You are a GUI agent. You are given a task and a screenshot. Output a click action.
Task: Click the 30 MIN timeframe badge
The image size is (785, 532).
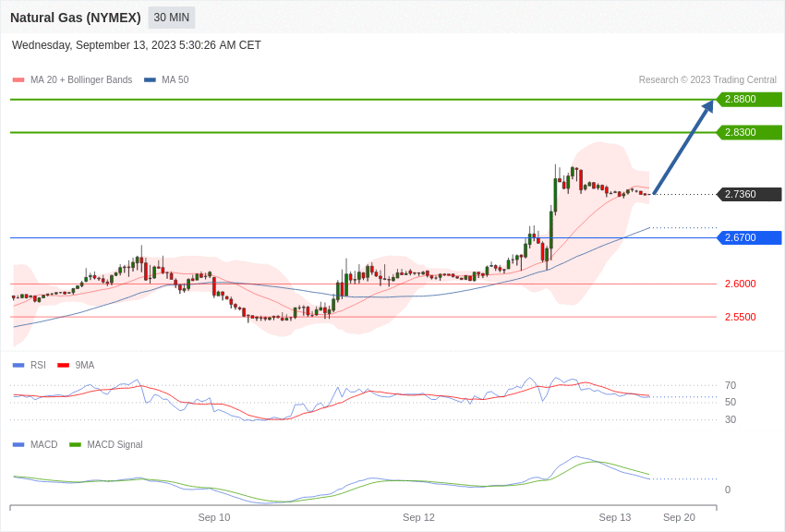172,18
